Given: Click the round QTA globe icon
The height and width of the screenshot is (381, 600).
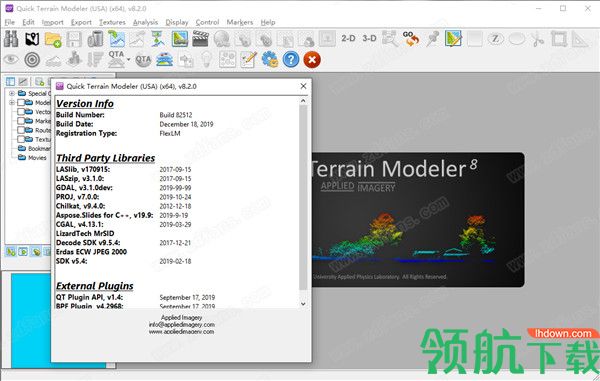Looking at the screenshot, I should point(143,60).
